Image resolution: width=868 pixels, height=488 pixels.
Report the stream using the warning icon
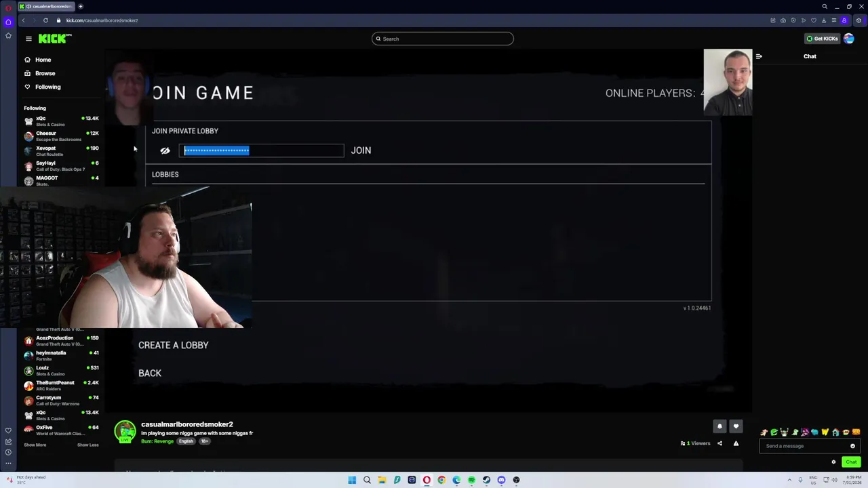click(736, 443)
